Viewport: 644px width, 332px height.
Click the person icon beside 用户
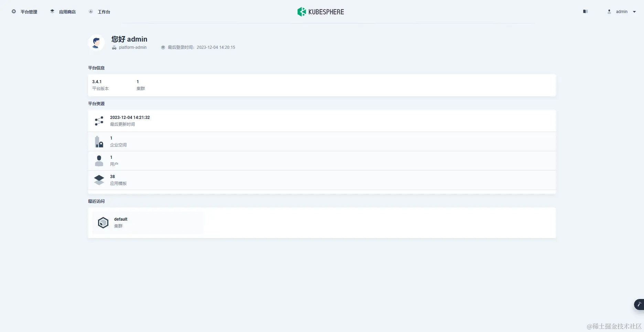click(99, 161)
